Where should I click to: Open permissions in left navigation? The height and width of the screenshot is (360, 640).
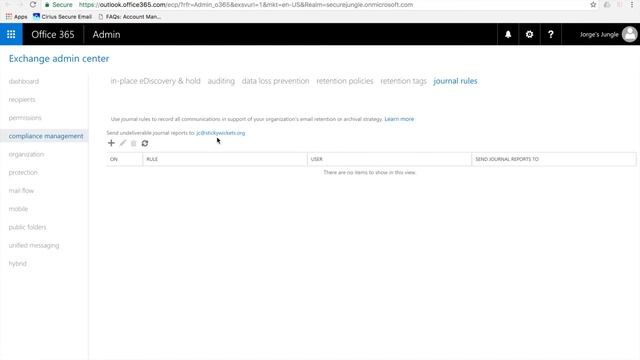pyautogui.click(x=25, y=118)
